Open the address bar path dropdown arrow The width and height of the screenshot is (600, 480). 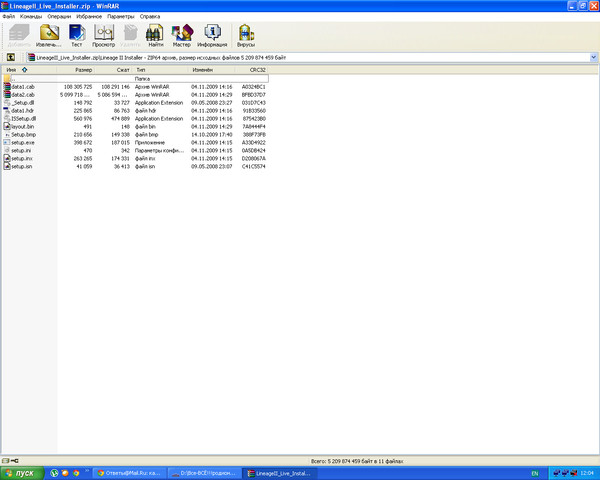pos(593,57)
